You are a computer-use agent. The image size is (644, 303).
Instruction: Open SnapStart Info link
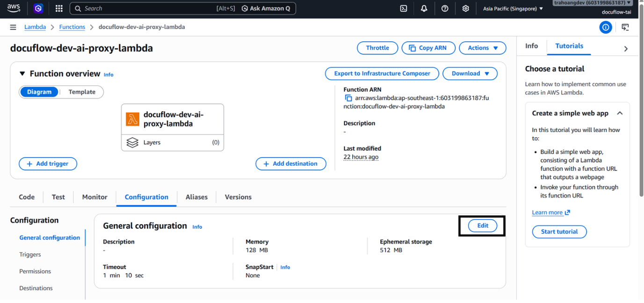click(285, 267)
